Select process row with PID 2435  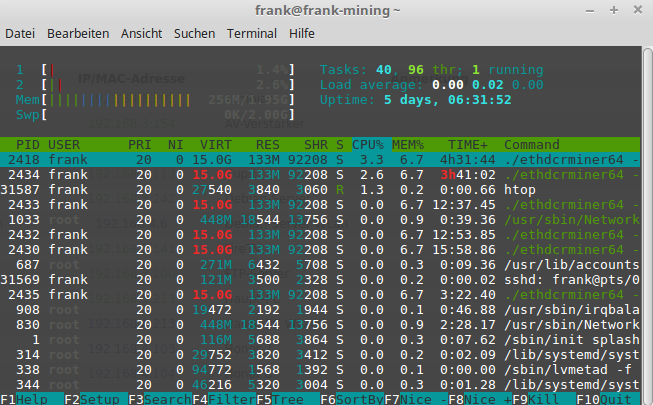(320, 295)
